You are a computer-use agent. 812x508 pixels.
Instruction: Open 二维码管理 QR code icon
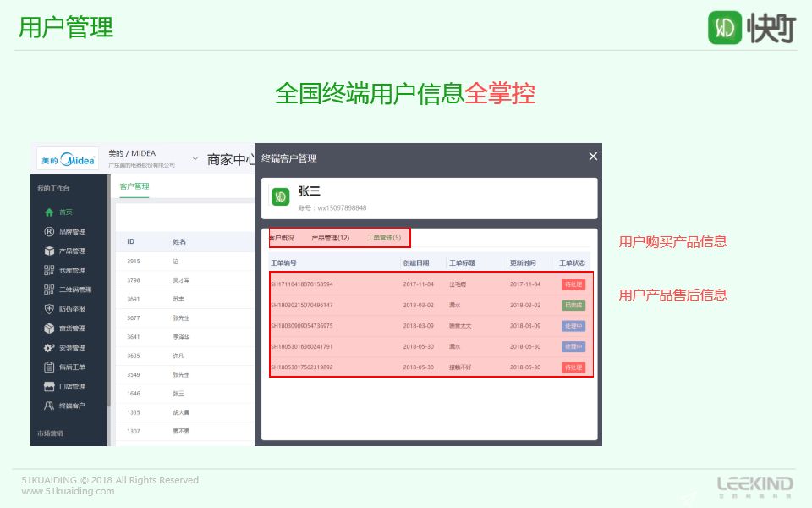(49, 290)
